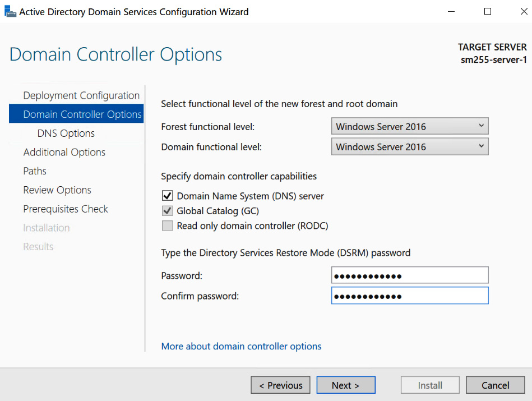Click the wizard window title text
This screenshot has width=532, height=401.
[134, 12]
